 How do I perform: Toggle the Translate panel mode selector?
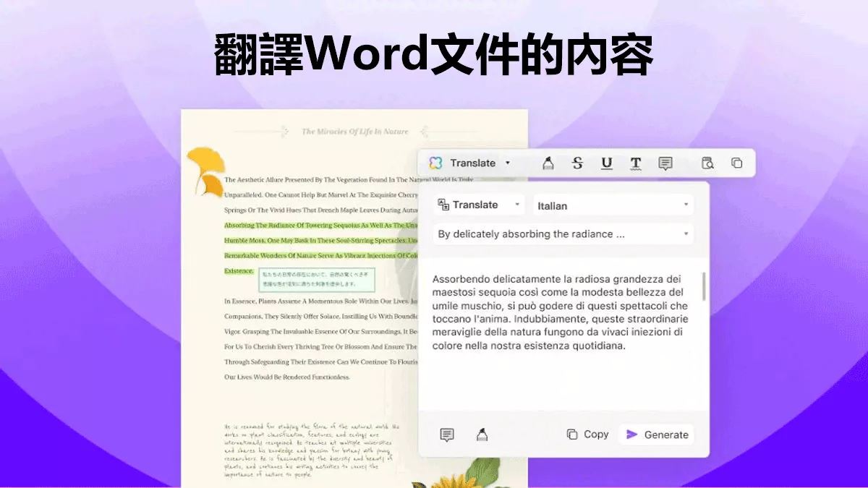(x=518, y=205)
